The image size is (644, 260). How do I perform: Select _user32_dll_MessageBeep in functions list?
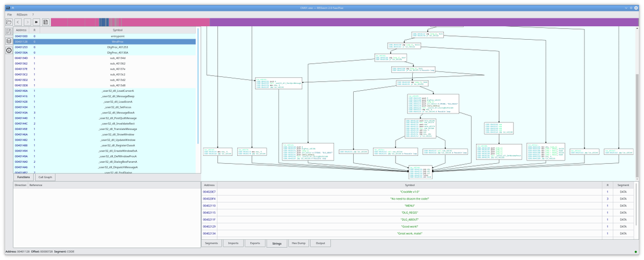[104, 96]
